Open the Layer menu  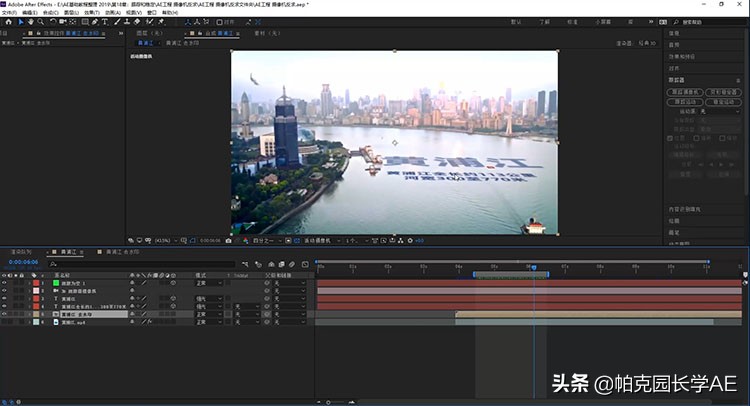(71, 12)
